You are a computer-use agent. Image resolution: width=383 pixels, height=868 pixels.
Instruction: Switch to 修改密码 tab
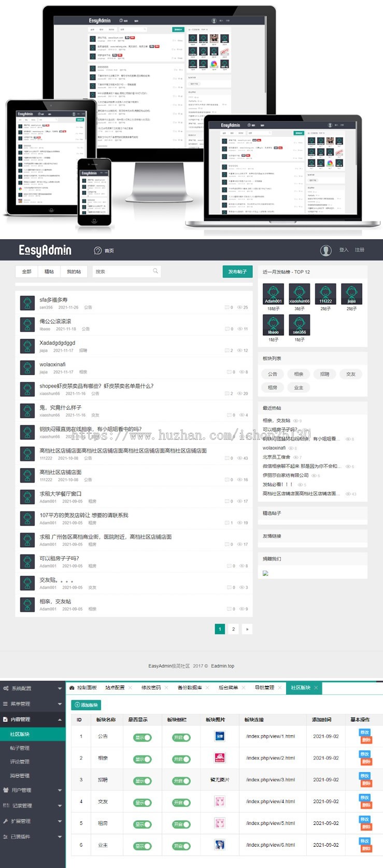point(151,687)
